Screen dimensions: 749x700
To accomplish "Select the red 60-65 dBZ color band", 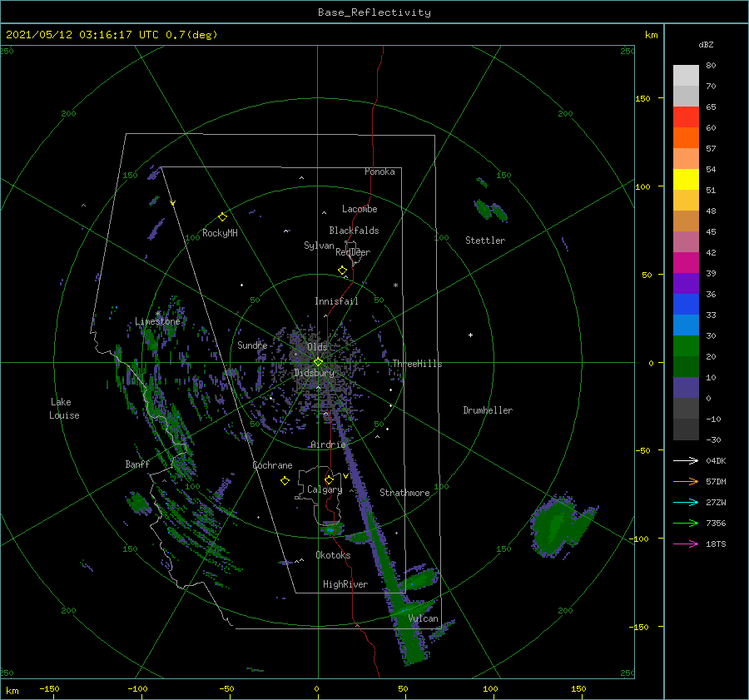I will pyautogui.click(x=686, y=117).
